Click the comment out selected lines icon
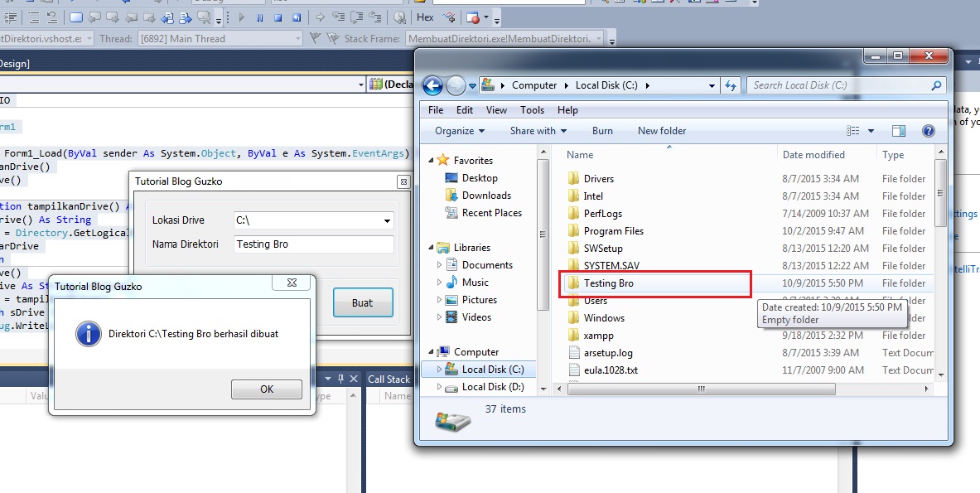The image size is (980, 493). [x=34, y=17]
